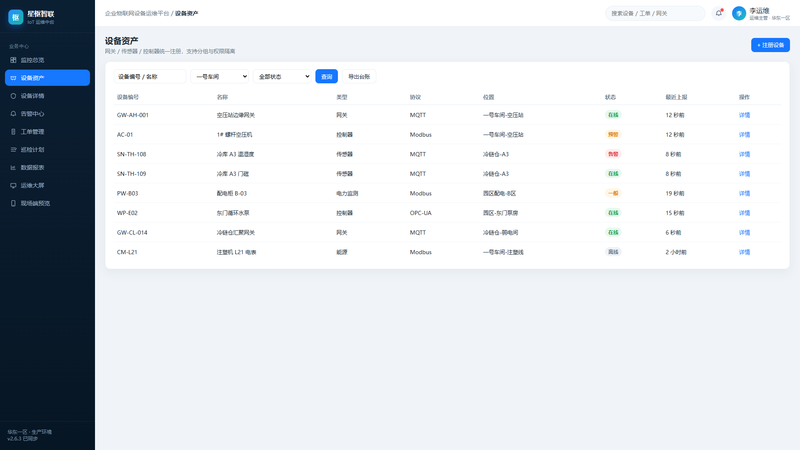
Task: Click device ID WP-E02
Action: (127, 213)
